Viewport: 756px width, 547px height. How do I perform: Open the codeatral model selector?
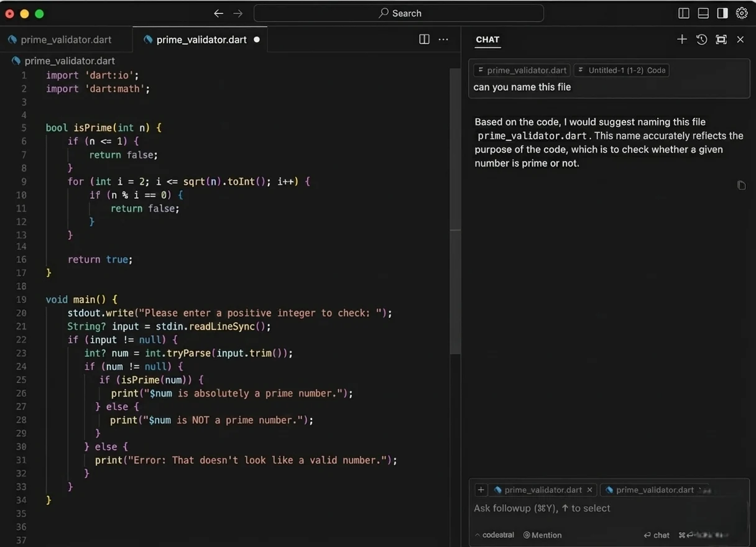coord(495,535)
